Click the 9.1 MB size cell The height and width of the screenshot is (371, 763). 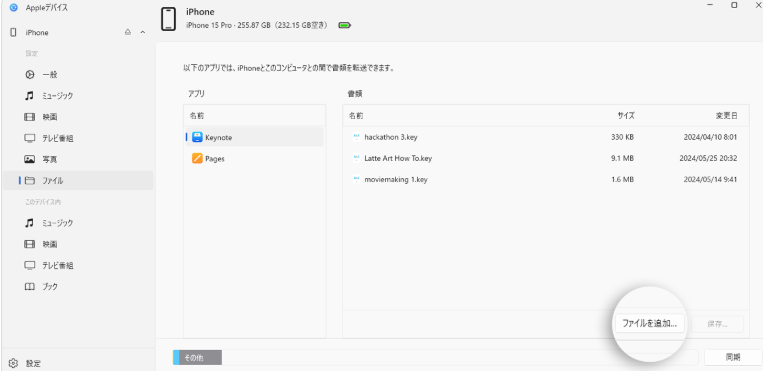(623, 158)
